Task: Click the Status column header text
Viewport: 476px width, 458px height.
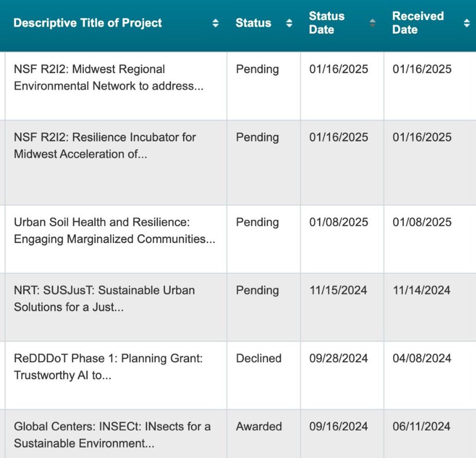Action: click(x=253, y=23)
